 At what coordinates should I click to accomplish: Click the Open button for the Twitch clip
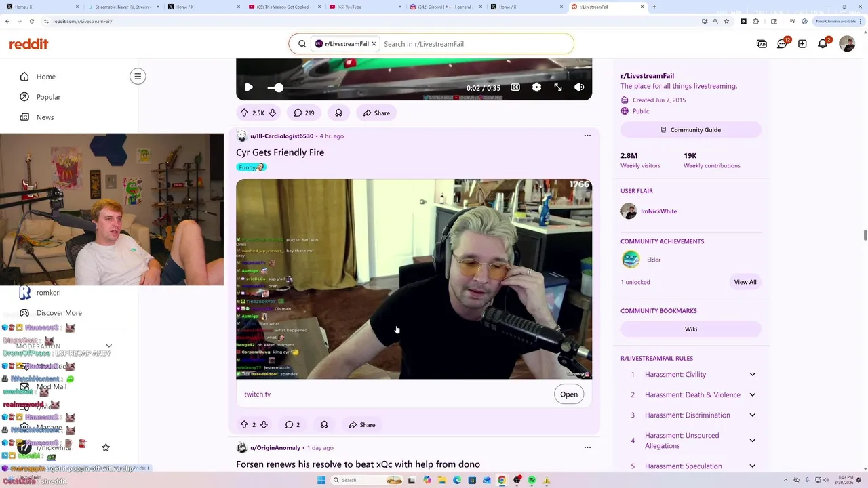(x=569, y=394)
